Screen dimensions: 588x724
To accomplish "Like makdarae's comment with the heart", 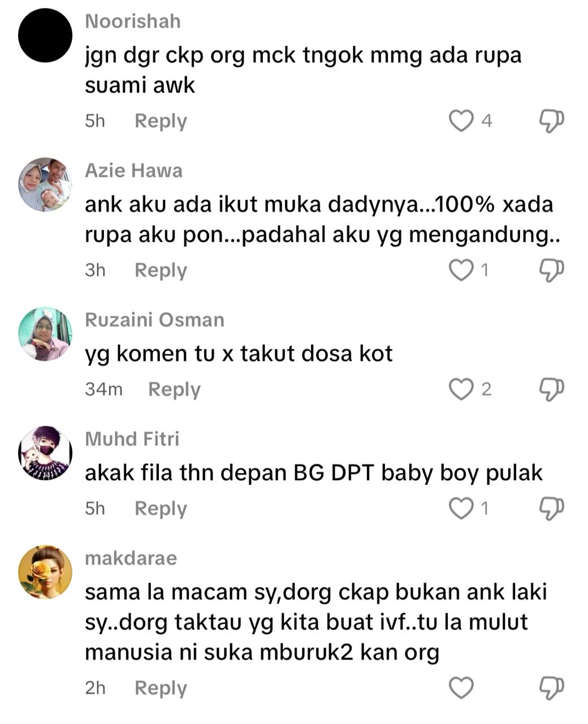I will click(461, 688).
